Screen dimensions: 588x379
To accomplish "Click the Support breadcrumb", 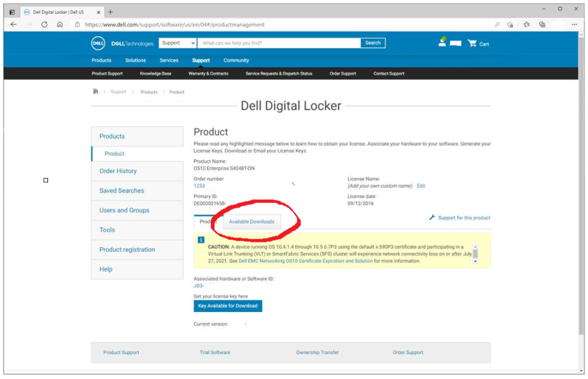I will [x=118, y=92].
